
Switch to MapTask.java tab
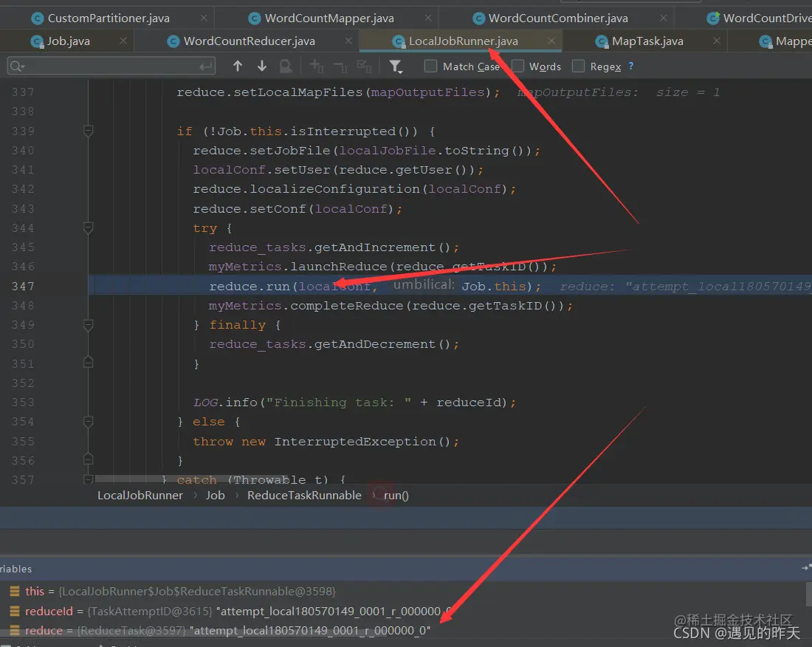647,41
